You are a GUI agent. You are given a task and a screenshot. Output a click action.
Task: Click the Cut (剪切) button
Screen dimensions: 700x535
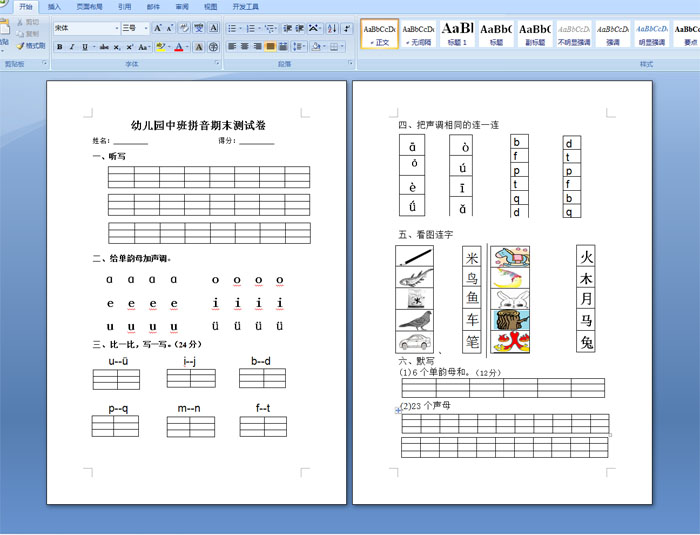click(x=28, y=22)
